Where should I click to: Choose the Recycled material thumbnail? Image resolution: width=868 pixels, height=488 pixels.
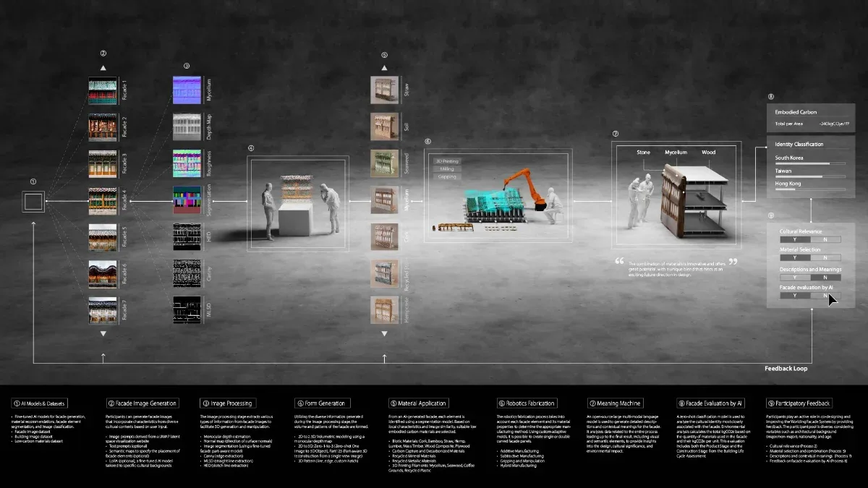(x=384, y=273)
